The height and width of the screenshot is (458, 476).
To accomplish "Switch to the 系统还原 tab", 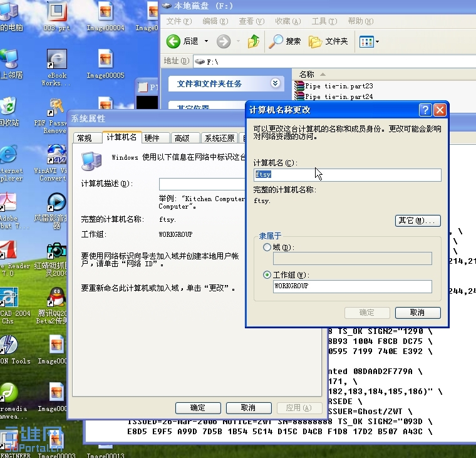I will 219,138.
